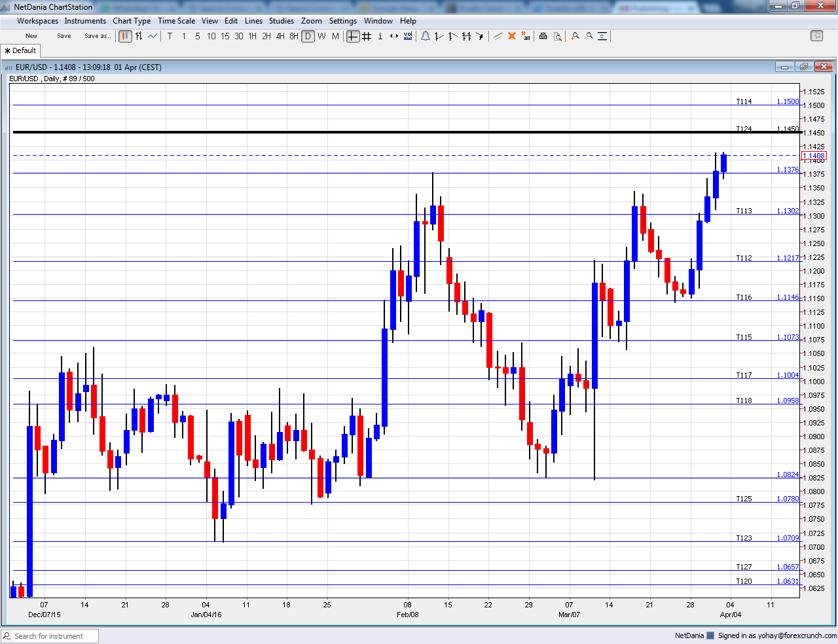Viewport: 838px width, 644px height.
Task: Click the info (i) icon
Action: tap(380, 36)
